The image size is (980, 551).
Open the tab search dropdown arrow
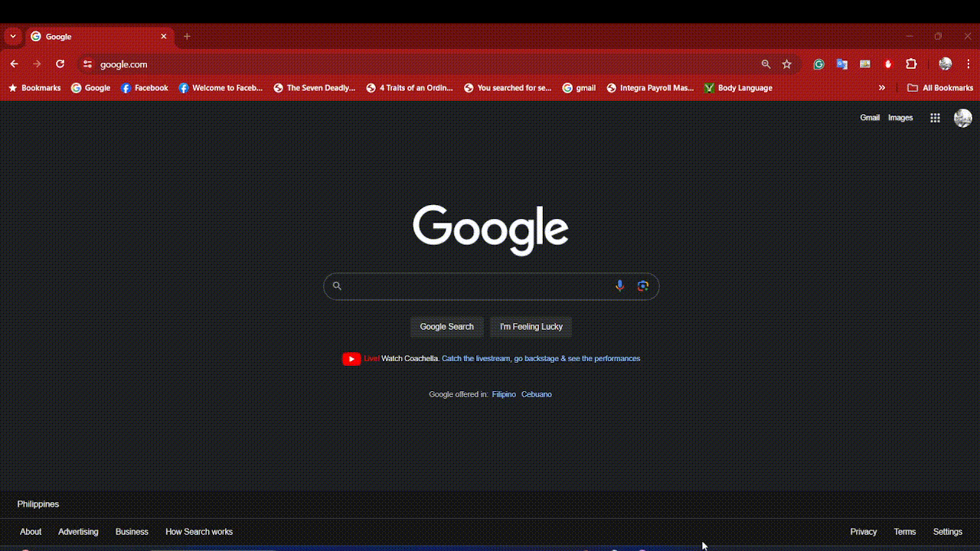click(x=12, y=36)
